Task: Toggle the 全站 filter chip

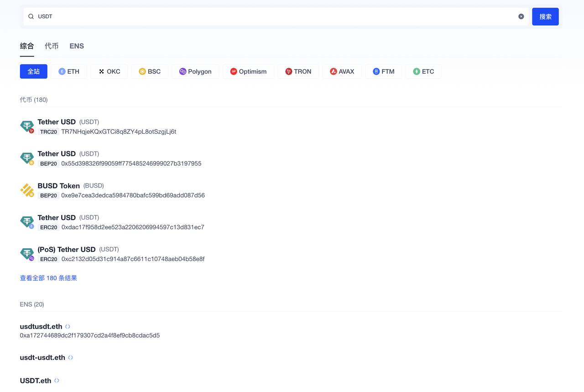Action: click(x=33, y=71)
